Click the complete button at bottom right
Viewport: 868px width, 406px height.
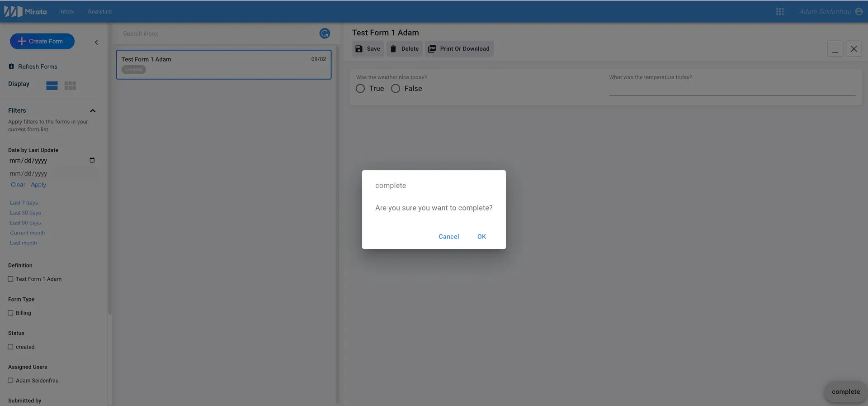[846, 392]
